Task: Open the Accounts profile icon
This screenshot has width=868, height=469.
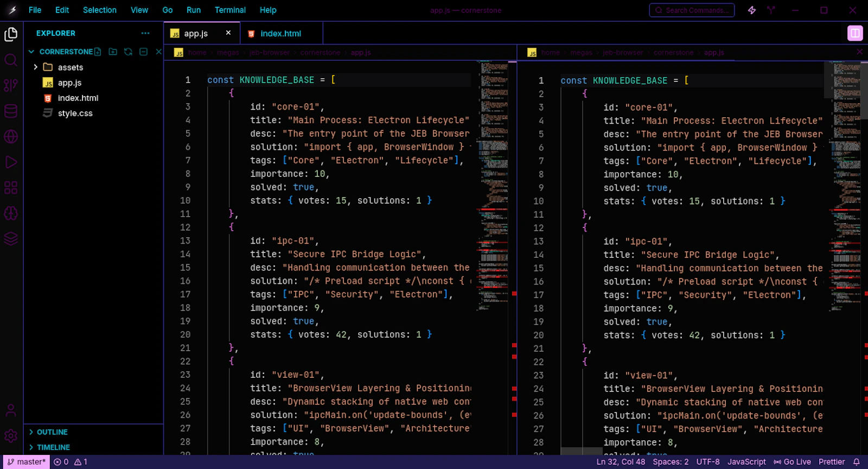Action: (x=11, y=410)
